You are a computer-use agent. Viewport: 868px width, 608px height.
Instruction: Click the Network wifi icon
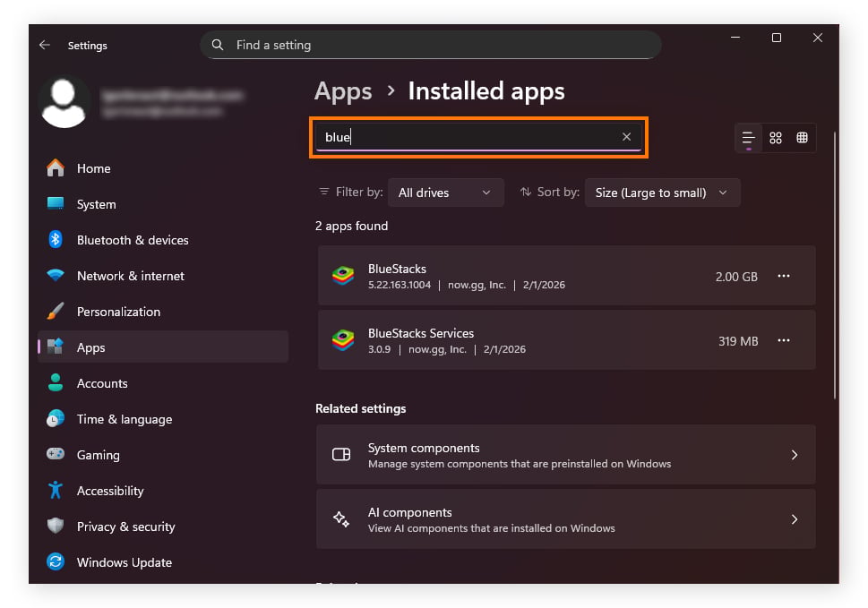click(x=56, y=275)
